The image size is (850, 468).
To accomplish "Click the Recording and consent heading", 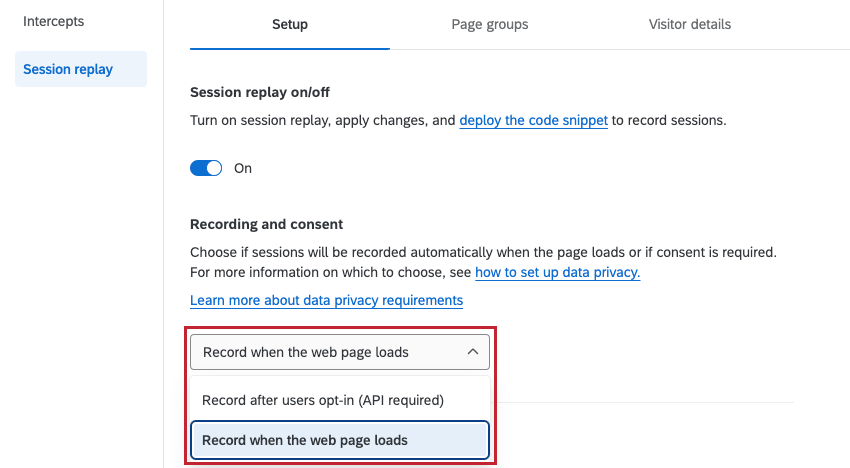I will click(x=266, y=225).
